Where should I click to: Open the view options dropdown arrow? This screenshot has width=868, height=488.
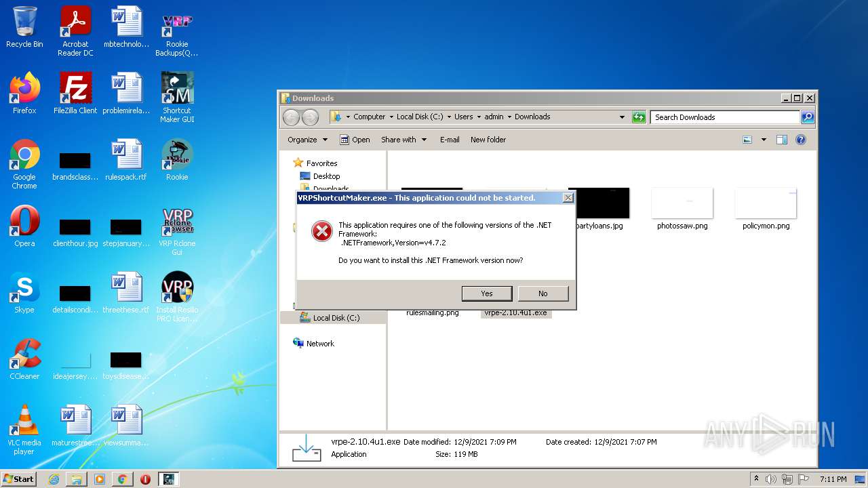click(x=764, y=140)
